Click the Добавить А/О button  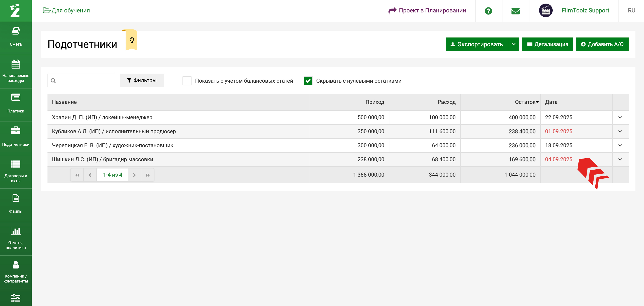click(x=602, y=44)
